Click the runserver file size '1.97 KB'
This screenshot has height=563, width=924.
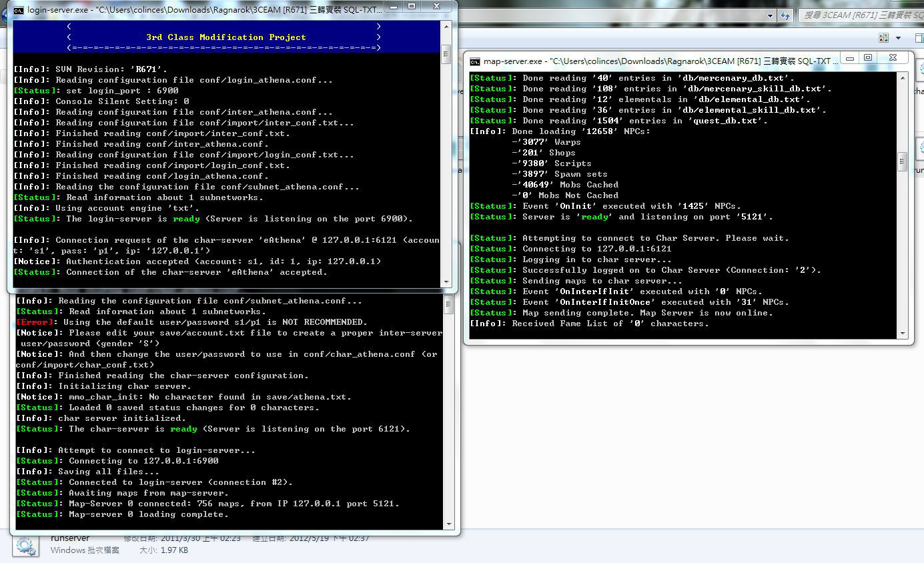tap(173, 550)
